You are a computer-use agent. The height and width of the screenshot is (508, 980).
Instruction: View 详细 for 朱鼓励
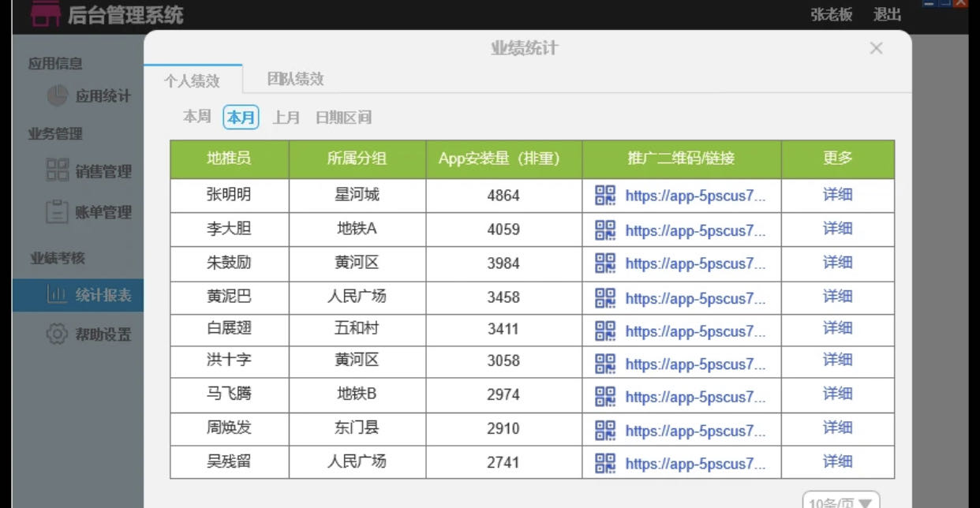pyautogui.click(x=838, y=262)
